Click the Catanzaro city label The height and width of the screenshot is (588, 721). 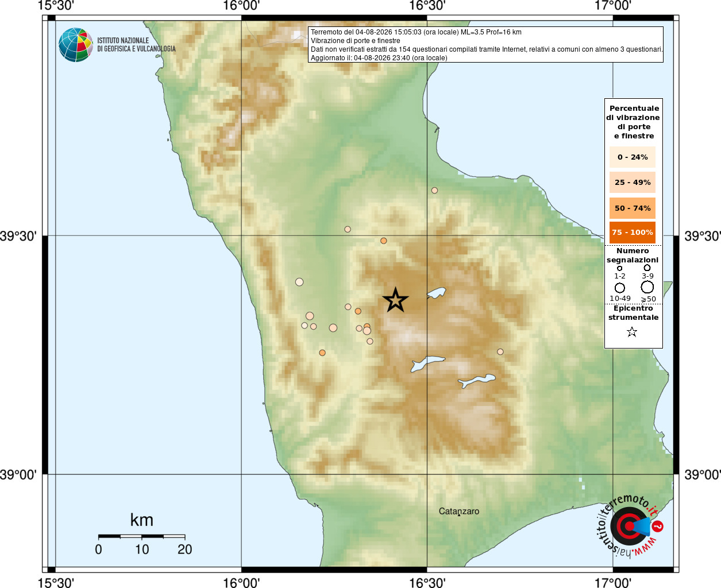pyautogui.click(x=459, y=511)
